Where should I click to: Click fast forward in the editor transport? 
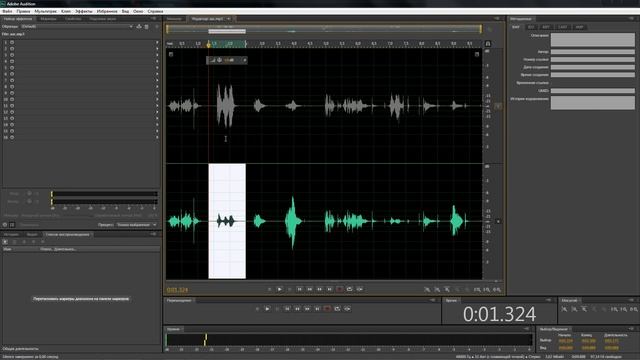click(x=320, y=289)
